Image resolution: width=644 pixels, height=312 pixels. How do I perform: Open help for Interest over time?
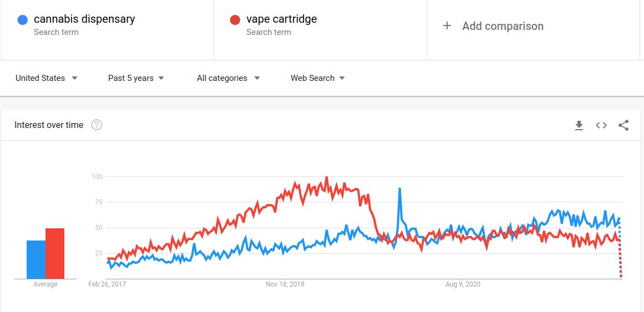click(97, 125)
